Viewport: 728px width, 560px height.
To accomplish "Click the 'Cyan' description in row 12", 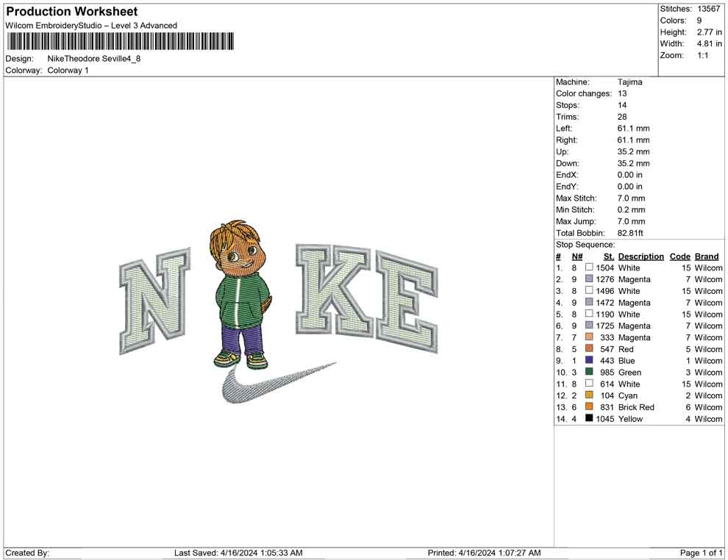I will (x=628, y=395).
